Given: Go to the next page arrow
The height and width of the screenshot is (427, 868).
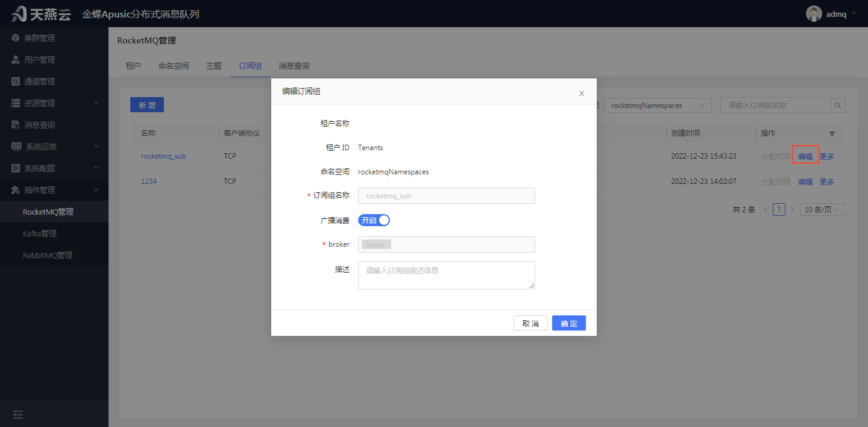Looking at the screenshot, I should point(792,210).
